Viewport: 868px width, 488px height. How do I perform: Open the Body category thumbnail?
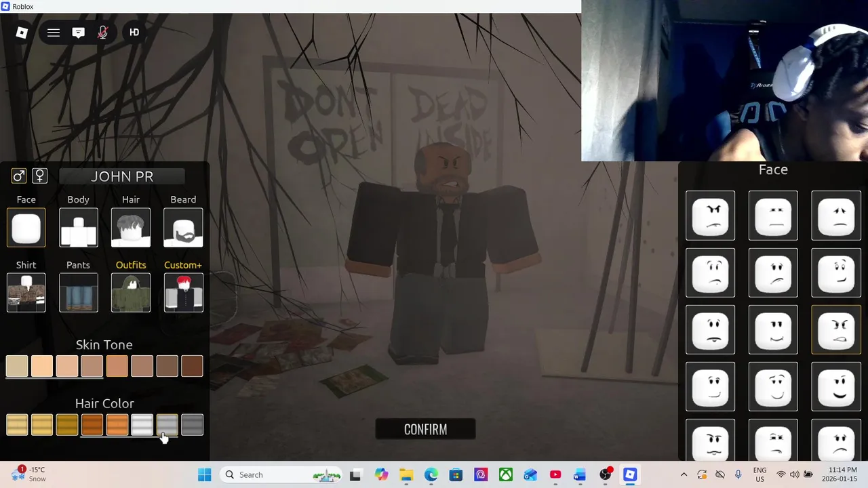(x=79, y=227)
